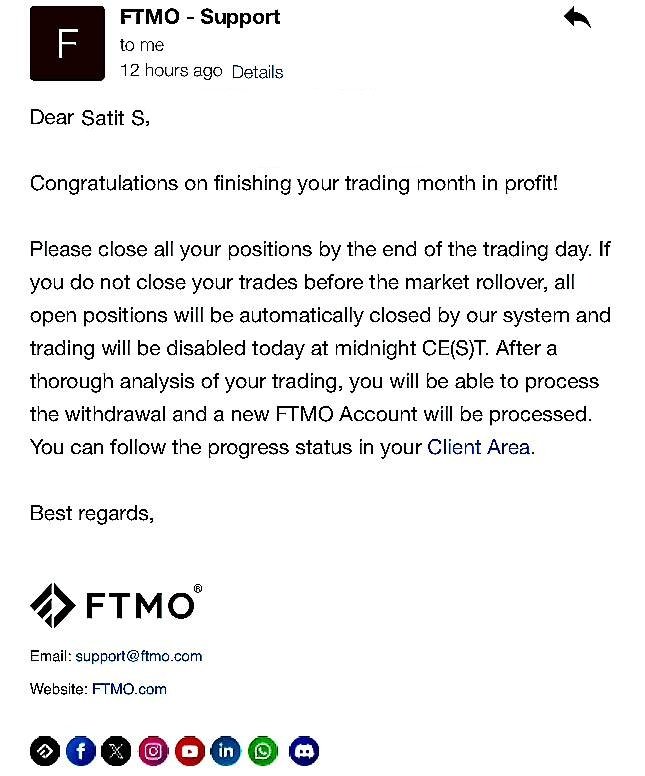Open the Client Area link
This screenshot has height=776, width=645.
click(479, 447)
